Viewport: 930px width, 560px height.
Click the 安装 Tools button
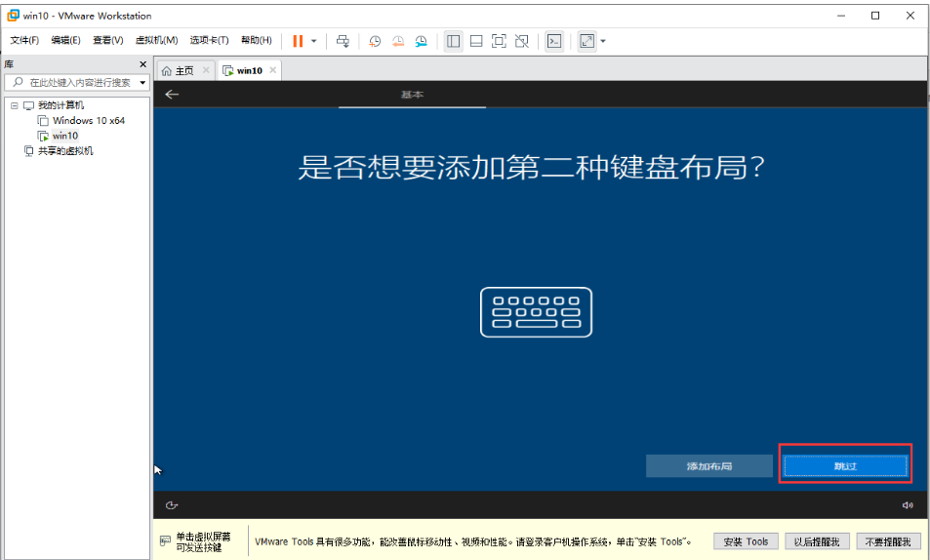pos(746,541)
